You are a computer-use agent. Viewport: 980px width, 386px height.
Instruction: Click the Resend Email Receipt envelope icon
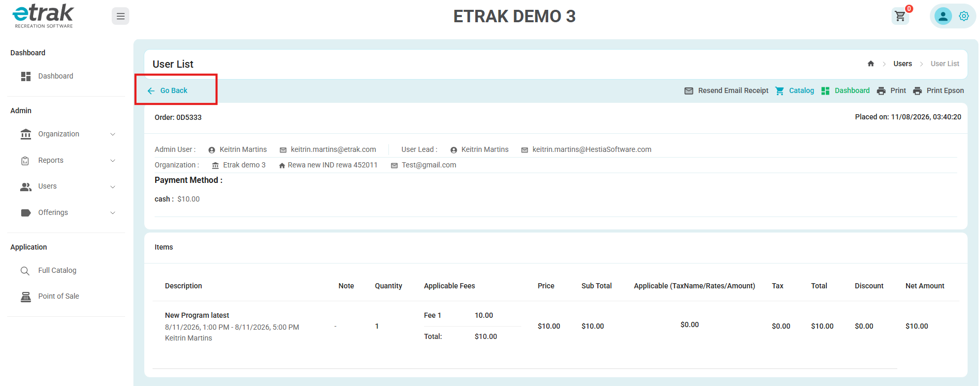tap(689, 91)
